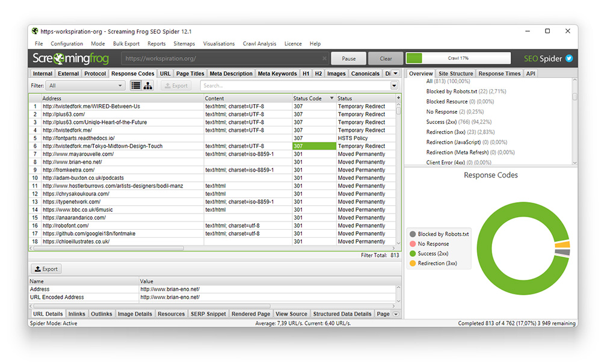Click green Success (2xx) legend swatch

(x=413, y=253)
